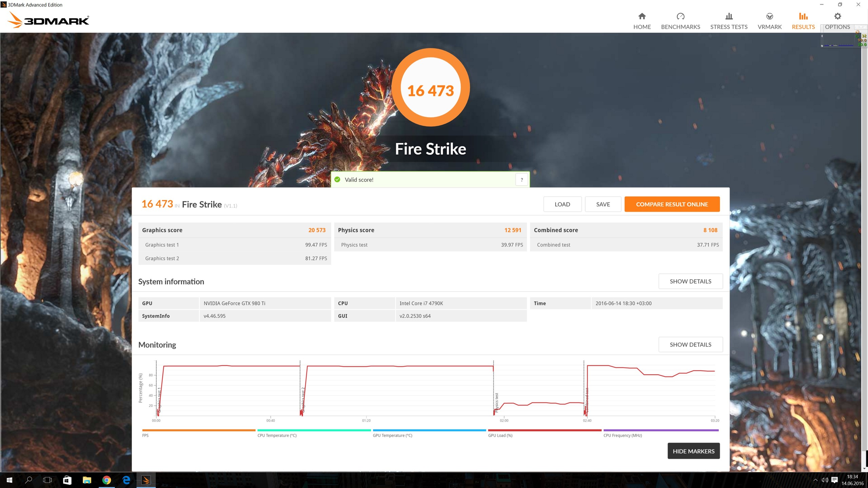Screen dimensions: 868x488
Task: Open the Windows Store taskbar icon
Action: 67,480
